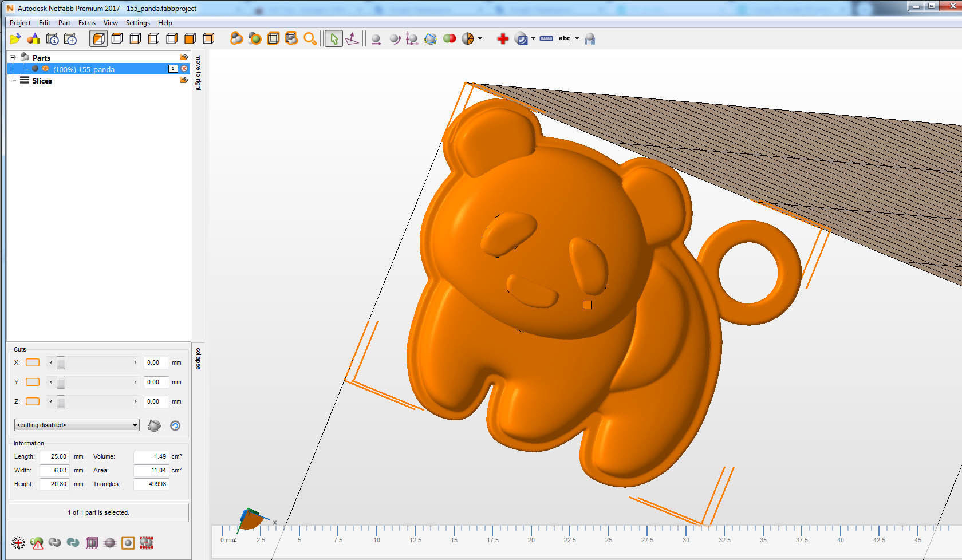Select the solid orange cube view
Image resolution: width=962 pixels, height=560 pixels.
pyautogui.click(x=190, y=38)
